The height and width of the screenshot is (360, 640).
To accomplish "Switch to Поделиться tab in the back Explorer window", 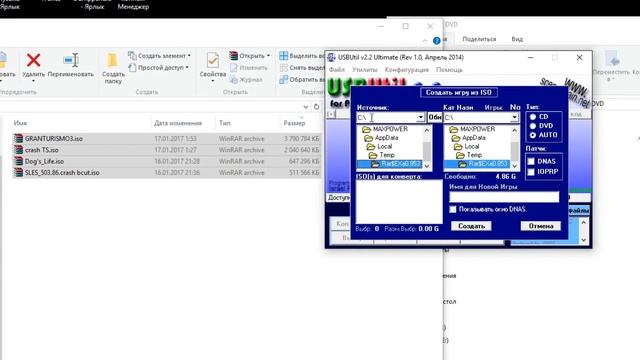I will point(479,39).
